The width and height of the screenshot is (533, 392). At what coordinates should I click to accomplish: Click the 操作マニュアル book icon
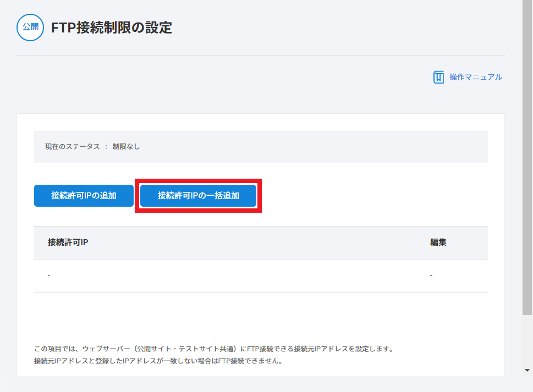click(x=438, y=77)
